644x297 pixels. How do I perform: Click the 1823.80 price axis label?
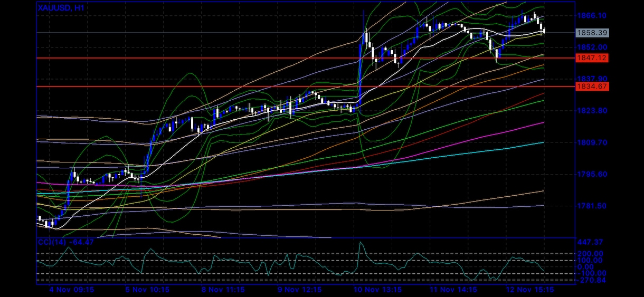(x=591, y=111)
